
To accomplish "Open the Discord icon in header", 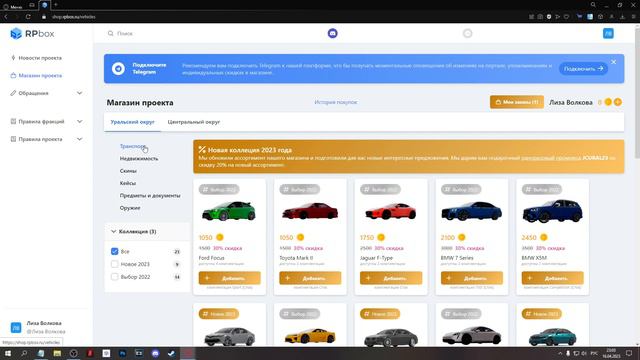I will tap(333, 33).
